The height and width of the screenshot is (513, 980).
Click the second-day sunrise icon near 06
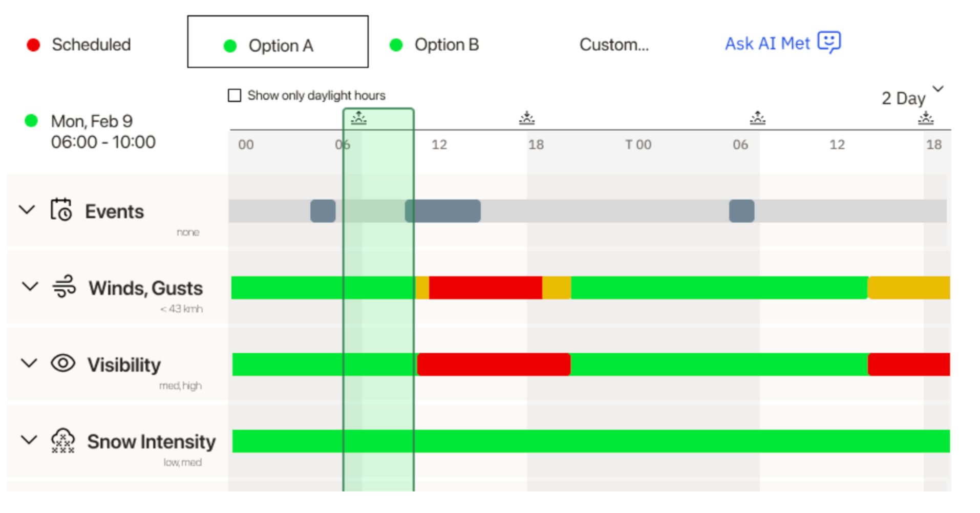coord(757,118)
